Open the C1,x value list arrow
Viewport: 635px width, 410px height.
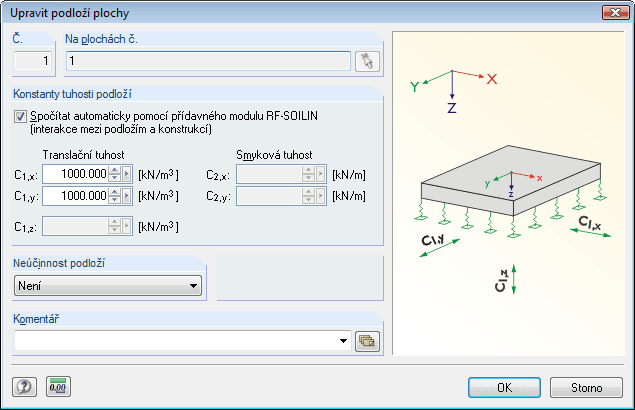coord(127,174)
